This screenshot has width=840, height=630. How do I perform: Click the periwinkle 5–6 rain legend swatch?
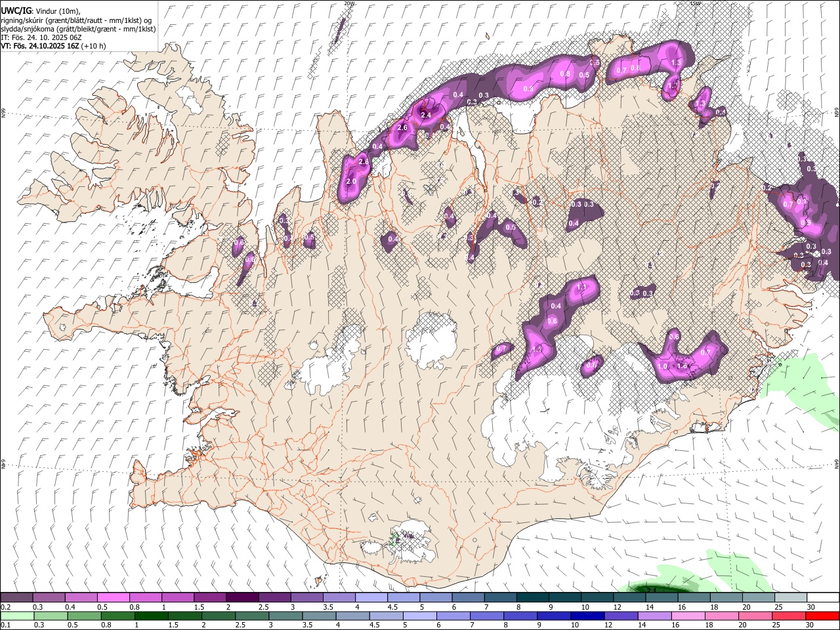420,616
